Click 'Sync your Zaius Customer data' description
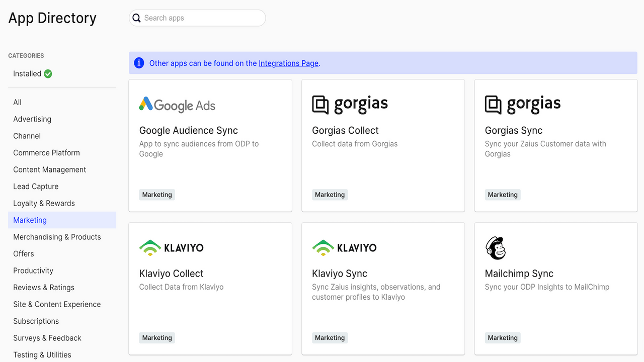This screenshot has height=362, width=644. (545, 149)
